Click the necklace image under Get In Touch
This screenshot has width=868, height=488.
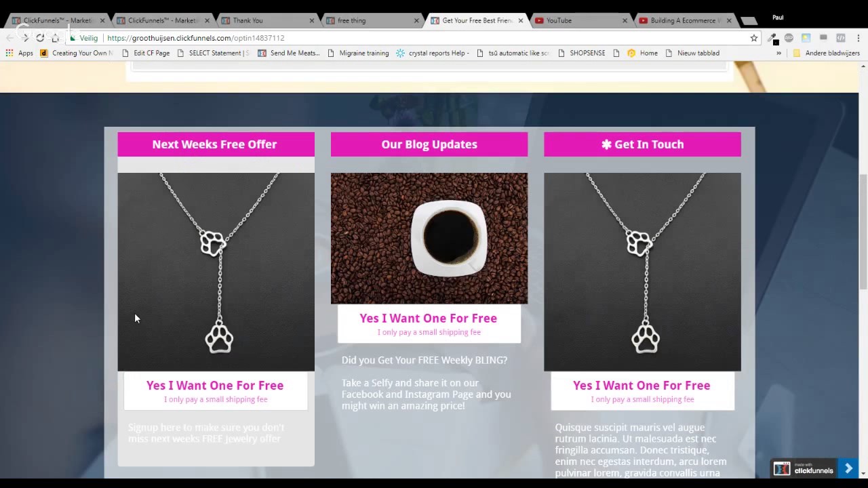[642, 272]
